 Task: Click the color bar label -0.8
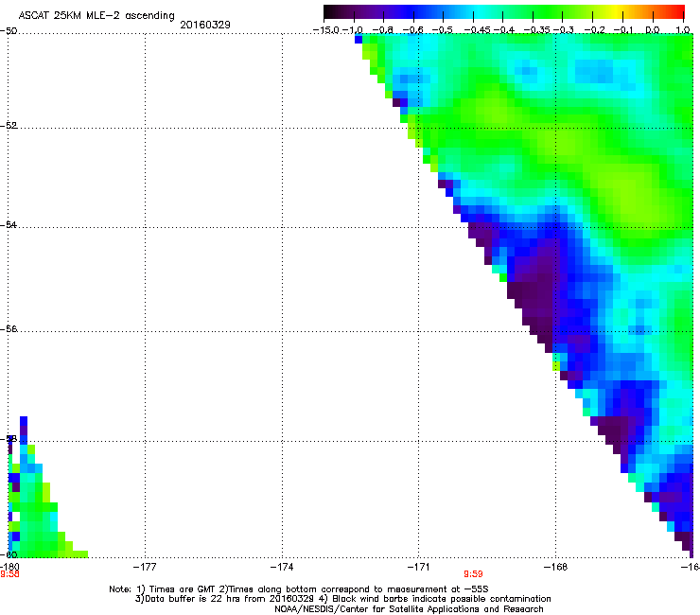[x=383, y=30]
